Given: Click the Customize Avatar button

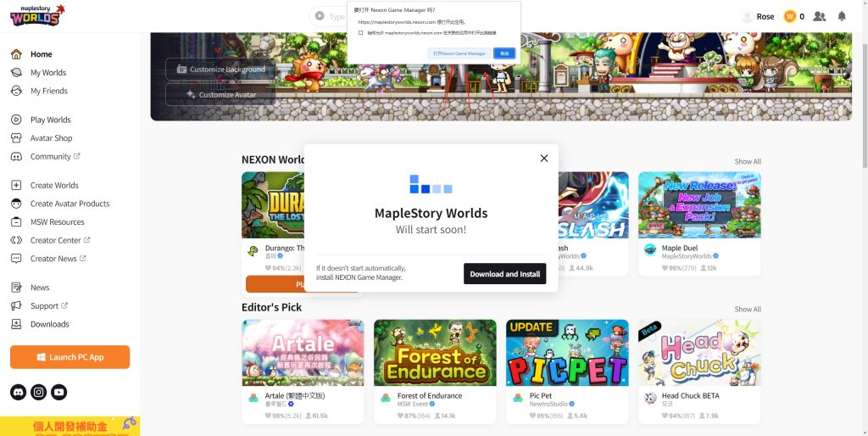Looking at the screenshot, I should (220, 95).
